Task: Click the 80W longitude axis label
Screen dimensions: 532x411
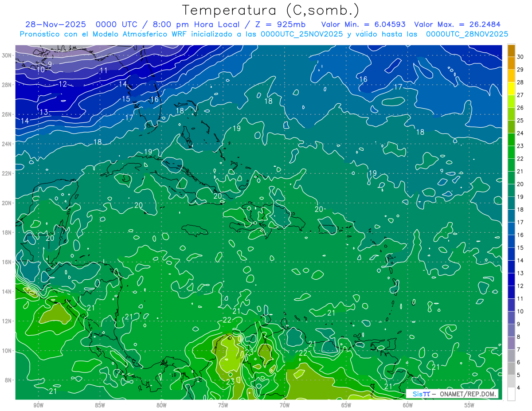Action: coord(161,405)
